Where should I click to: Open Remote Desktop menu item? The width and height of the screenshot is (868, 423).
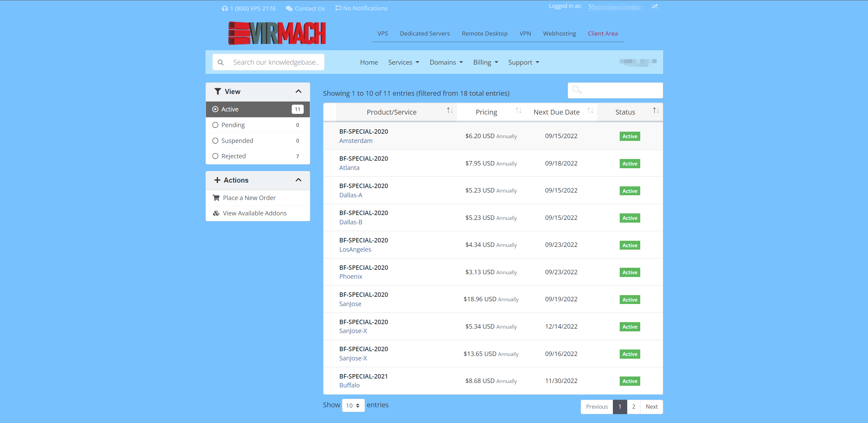tap(485, 34)
